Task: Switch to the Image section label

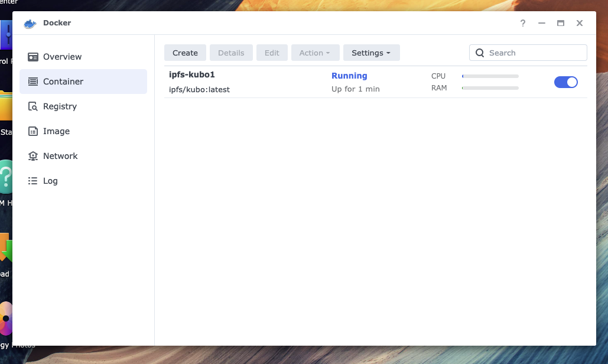Action: coord(56,131)
